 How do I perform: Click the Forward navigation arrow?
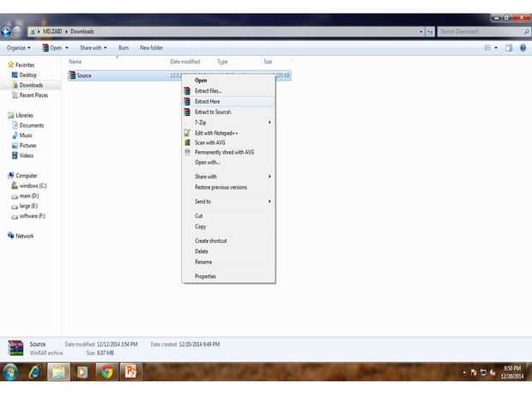(17, 32)
